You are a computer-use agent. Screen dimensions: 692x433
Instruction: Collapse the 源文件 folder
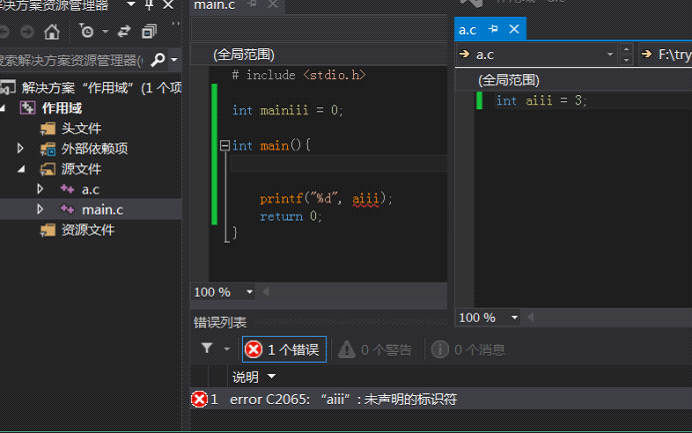[21, 169]
